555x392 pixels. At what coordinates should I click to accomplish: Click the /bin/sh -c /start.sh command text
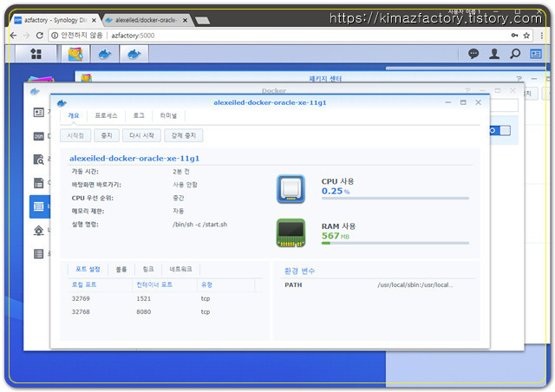click(200, 225)
